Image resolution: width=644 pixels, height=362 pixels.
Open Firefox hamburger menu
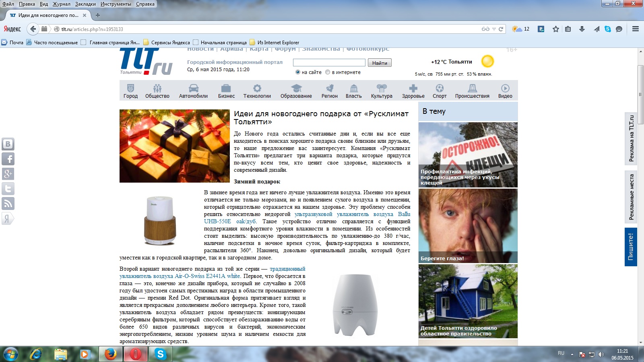(x=636, y=29)
